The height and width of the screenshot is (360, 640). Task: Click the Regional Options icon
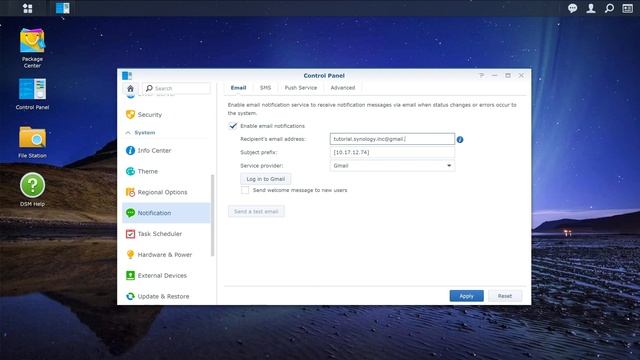point(130,192)
